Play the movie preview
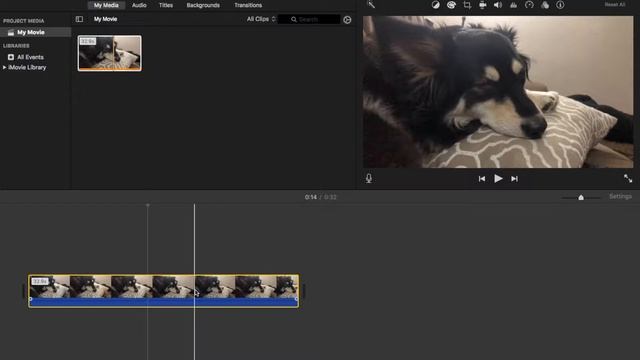Screen dimensions: 640x360 click(498, 178)
